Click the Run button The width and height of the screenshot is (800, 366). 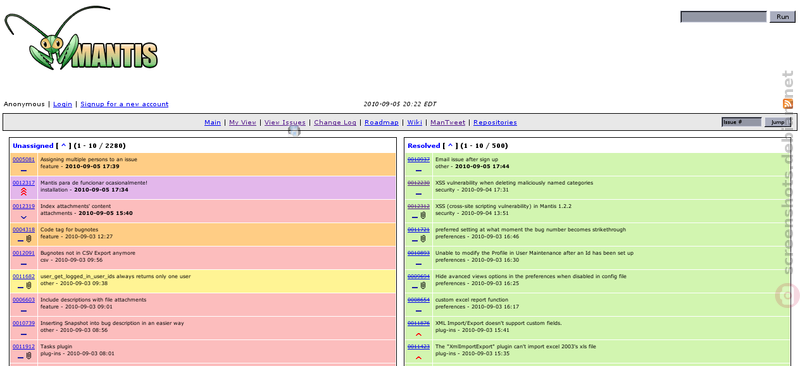pyautogui.click(x=782, y=17)
